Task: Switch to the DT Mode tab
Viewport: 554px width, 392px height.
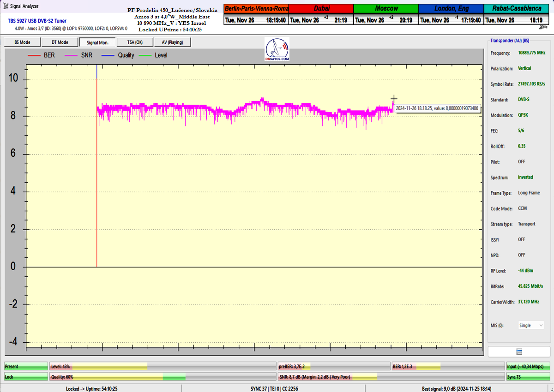Action: pos(60,42)
